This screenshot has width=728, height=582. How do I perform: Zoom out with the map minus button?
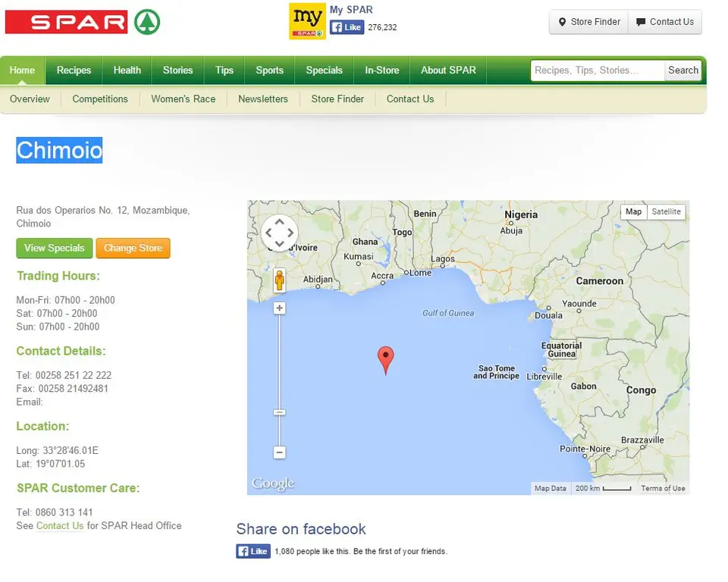tap(280, 452)
